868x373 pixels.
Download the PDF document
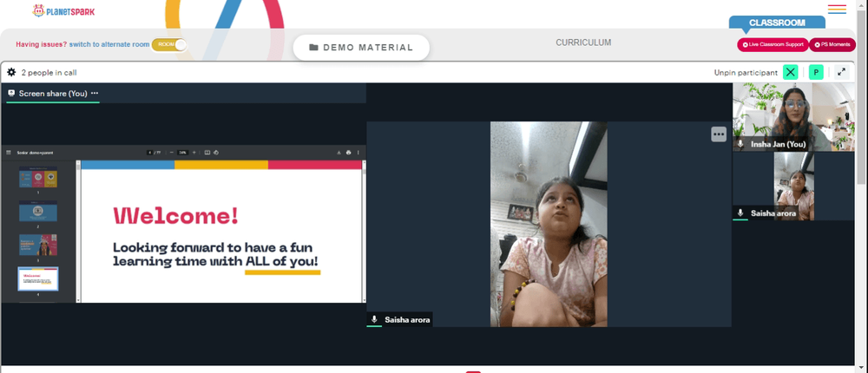[339, 152]
